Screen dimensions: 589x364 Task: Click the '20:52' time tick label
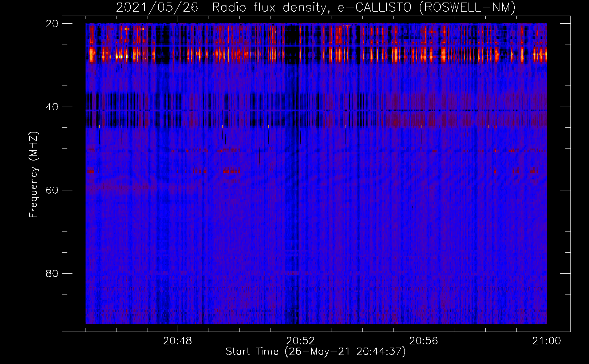click(301, 341)
